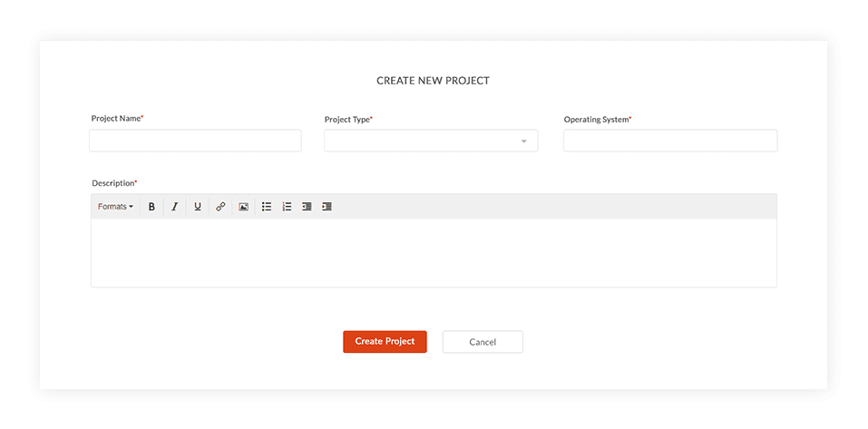This screenshot has width=868, height=429.
Task: Click the Description field label
Action: pos(114,183)
